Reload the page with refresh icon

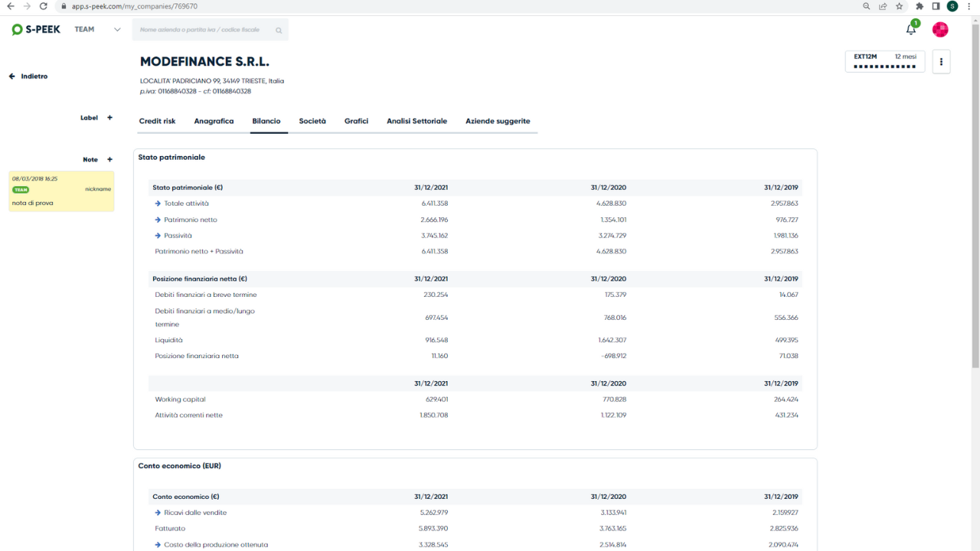(x=44, y=6)
